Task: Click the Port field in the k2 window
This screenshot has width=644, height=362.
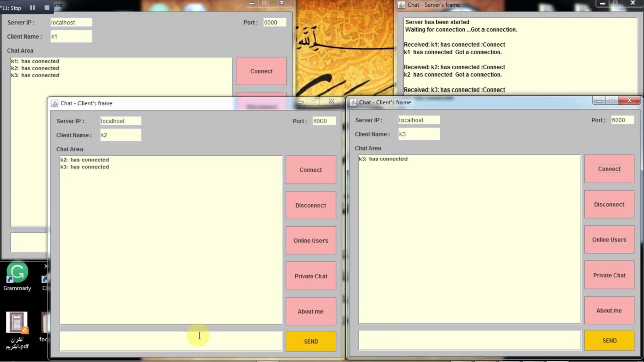Action: pyautogui.click(x=324, y=121)
